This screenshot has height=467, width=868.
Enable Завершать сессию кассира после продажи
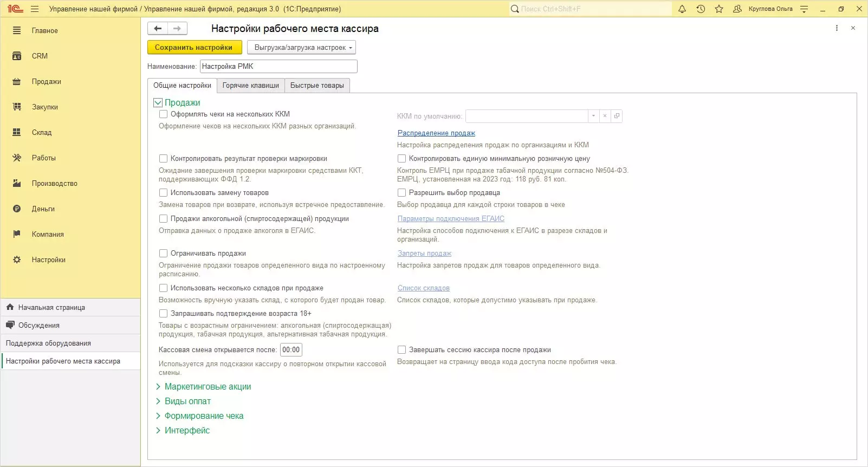pos(401,350)
